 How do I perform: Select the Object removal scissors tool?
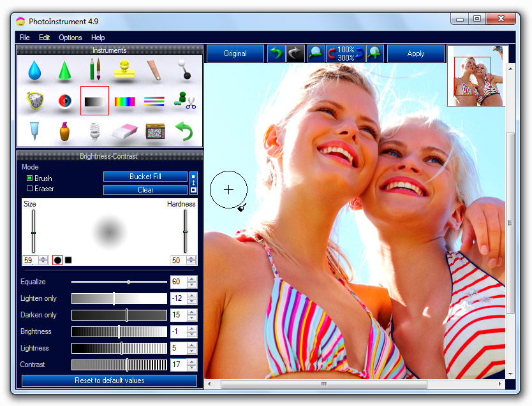[x=184, y=101]
